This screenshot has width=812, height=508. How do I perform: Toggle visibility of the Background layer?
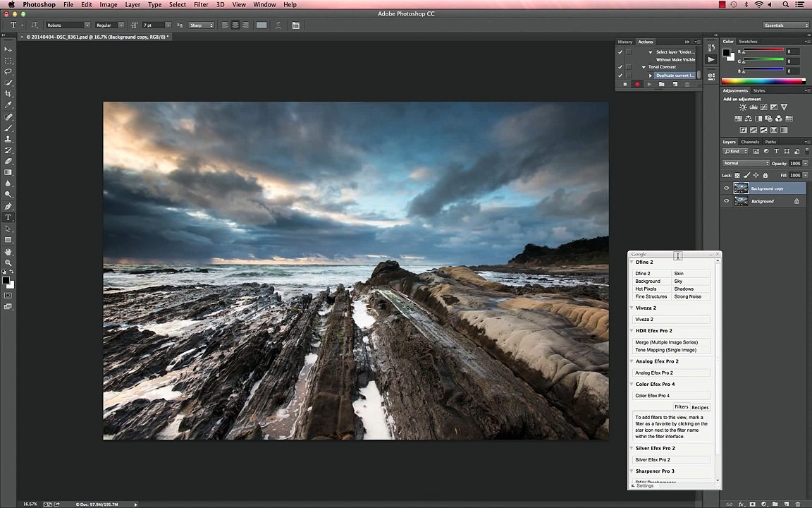(727, 201)
